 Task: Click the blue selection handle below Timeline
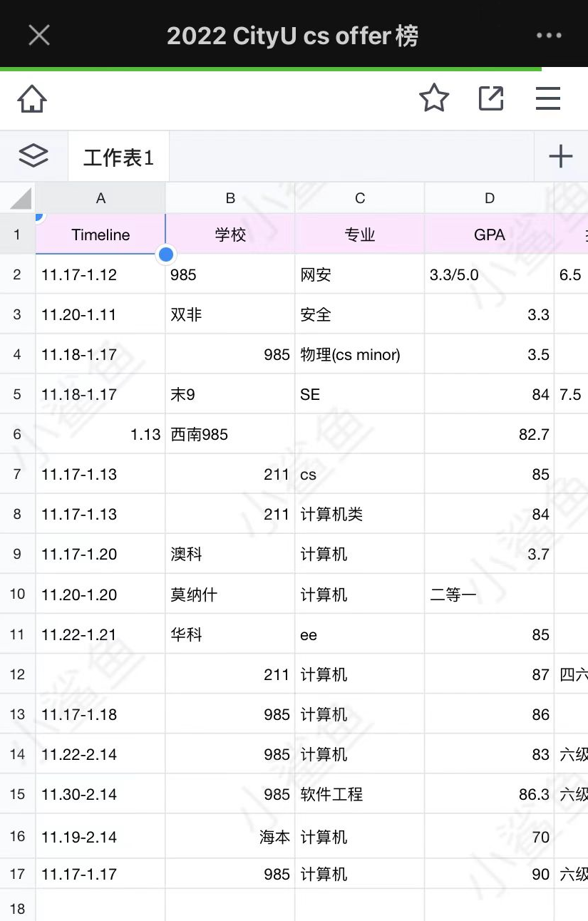(x=167, y=254)
